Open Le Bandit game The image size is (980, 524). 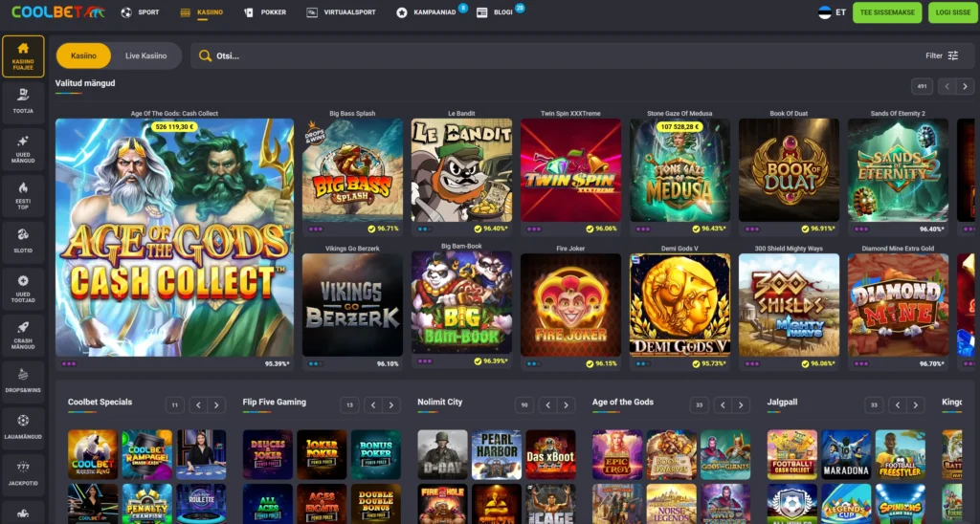click(461, 170)
